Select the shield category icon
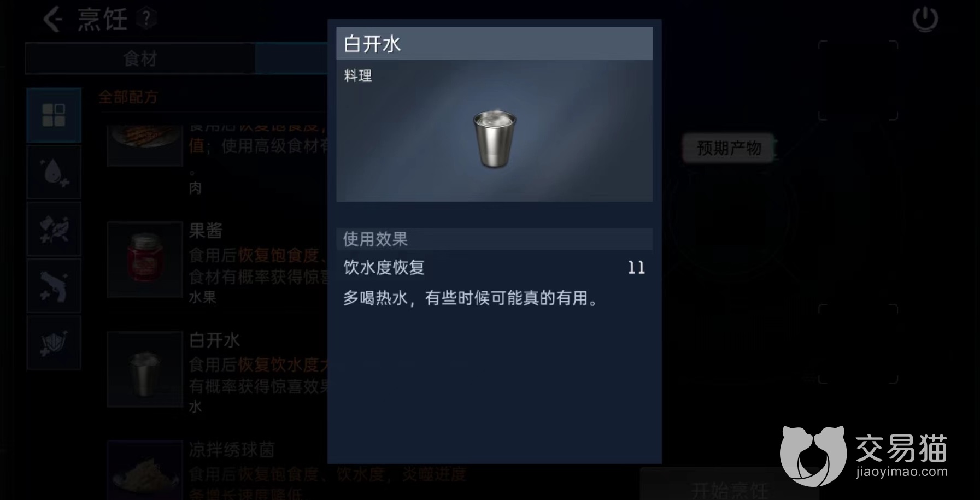The height and width of the screenshot is (500, 980). 54,343
